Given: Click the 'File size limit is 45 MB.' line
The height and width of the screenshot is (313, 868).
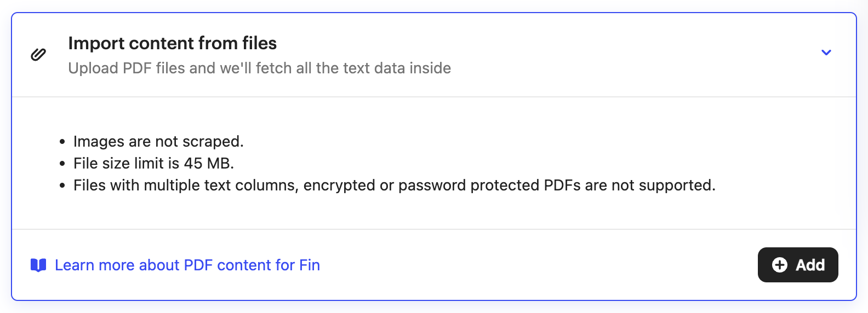Looking at the screenshot, I should coord(154,164).
